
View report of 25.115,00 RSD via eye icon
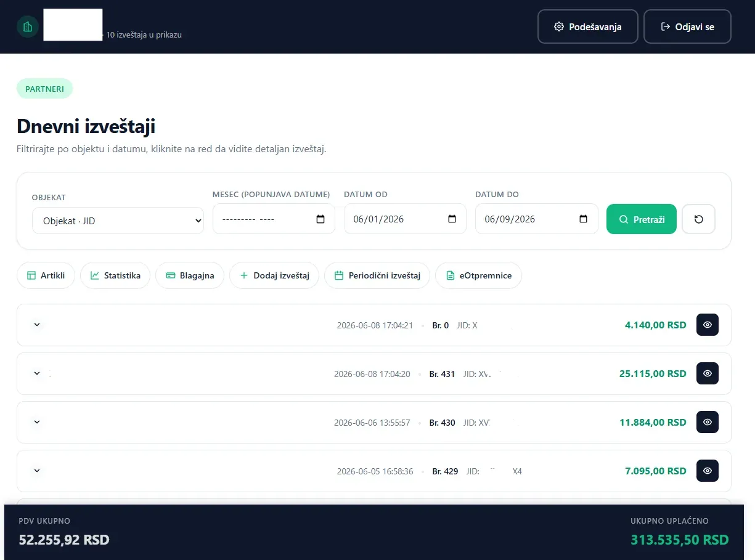pyautogui.click(x=708, y=373)
